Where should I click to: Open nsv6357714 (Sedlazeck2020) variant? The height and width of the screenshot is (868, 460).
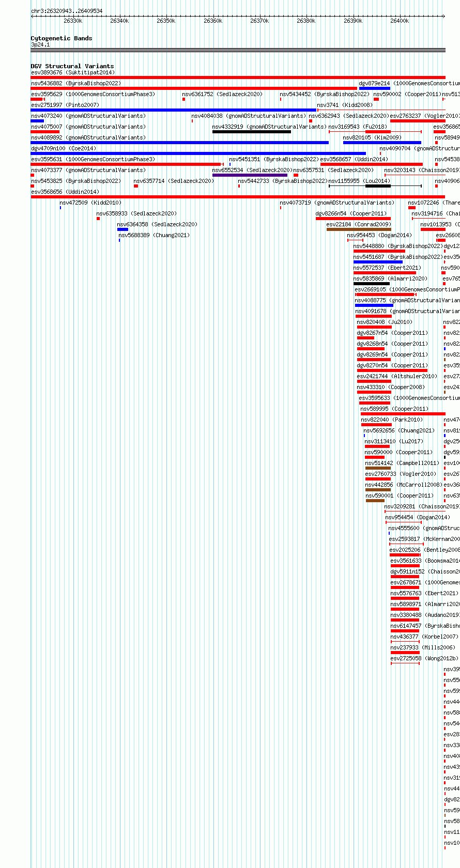coord(174,181)
